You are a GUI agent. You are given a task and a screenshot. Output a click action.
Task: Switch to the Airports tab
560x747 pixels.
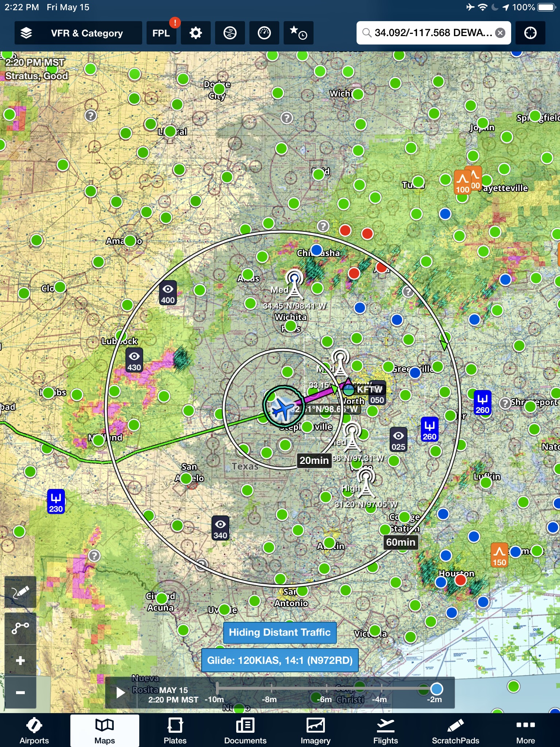coord(34,731)
